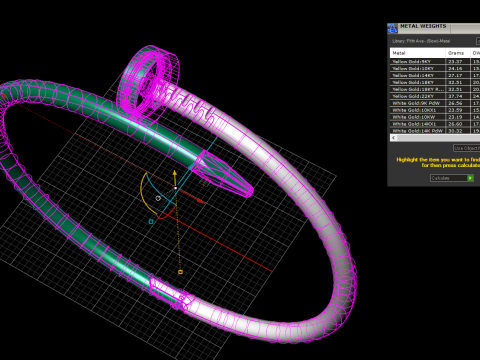Image resolution: width=480 pixels, height=360 pixels.
Task: Click the 26.60 grams value
Action: [x=455, y=124]
